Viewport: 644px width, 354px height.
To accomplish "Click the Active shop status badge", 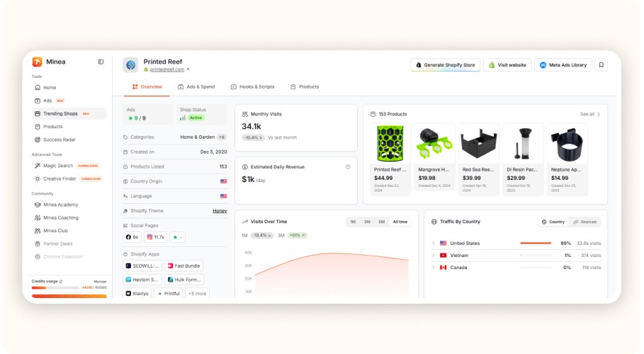I will (x=196, y=118).
